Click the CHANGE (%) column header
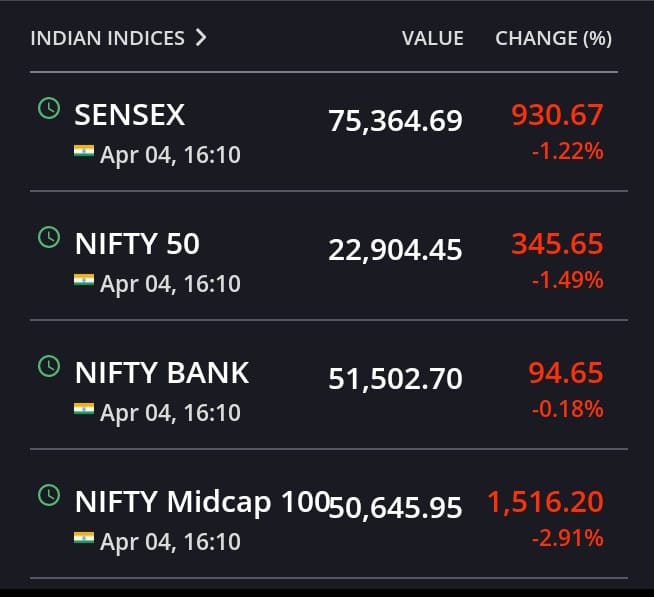This screenshot has width=654, height=597. click(553, 38)
